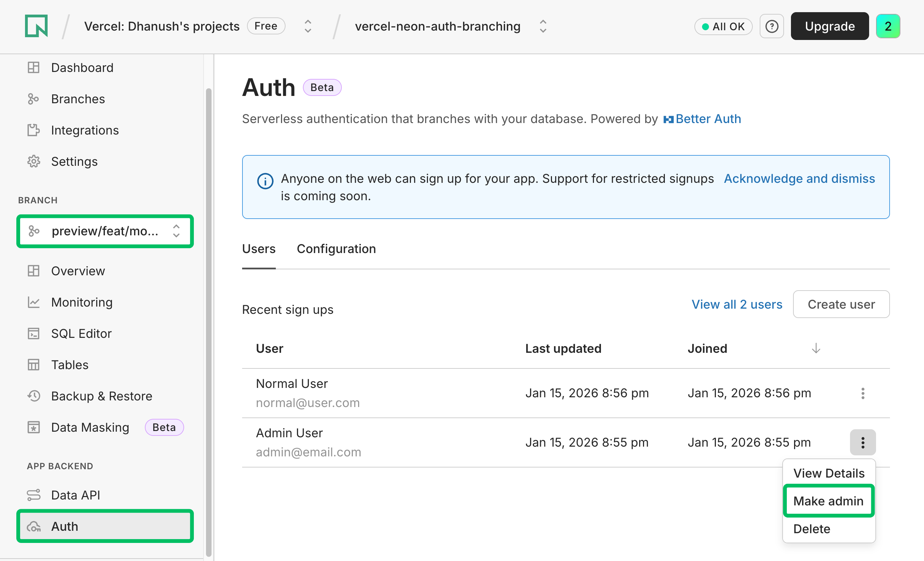This screenshot has width=924, height=561.
Task: Click the normal@user.com email
Action: pyautogui.click(x=307, y=403)
